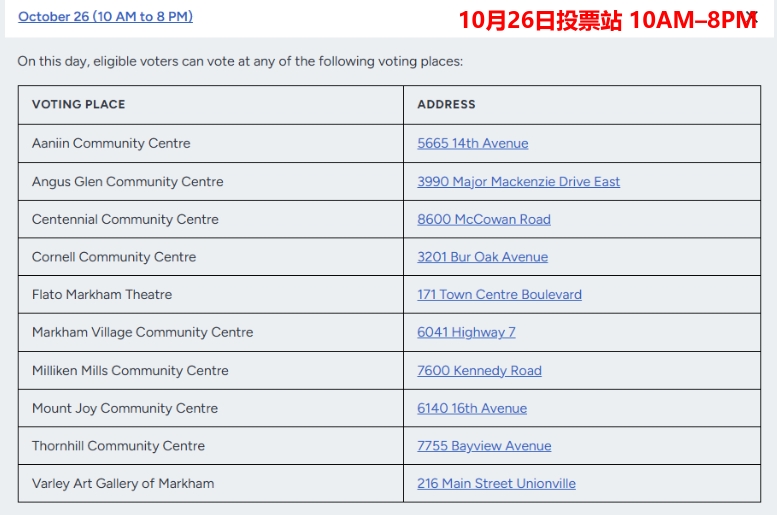
Task: Select the Flato Markham Theatre cell
Action: pos(211,294)
